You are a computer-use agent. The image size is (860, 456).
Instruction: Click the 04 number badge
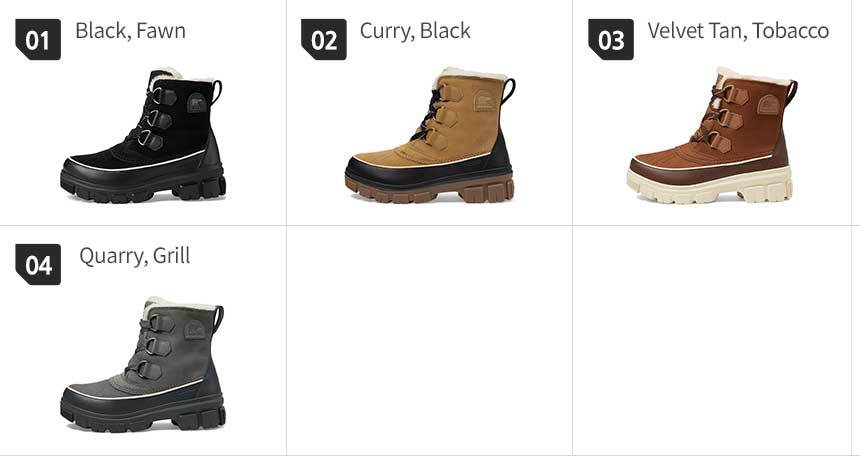[38, 264]
